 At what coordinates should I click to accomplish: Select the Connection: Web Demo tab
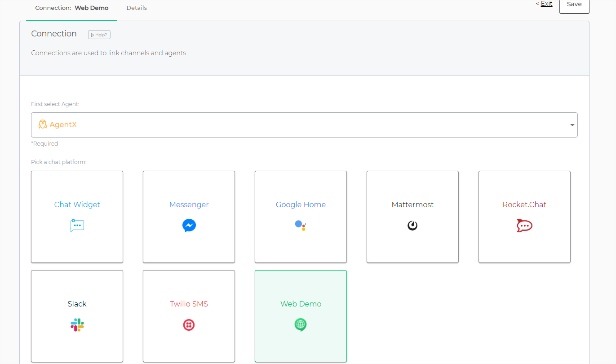[x=72, y=8]
